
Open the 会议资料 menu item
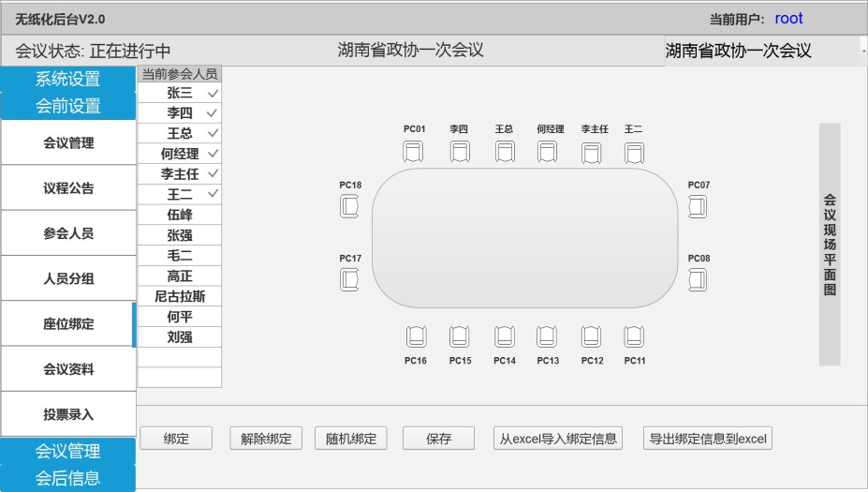68,369
